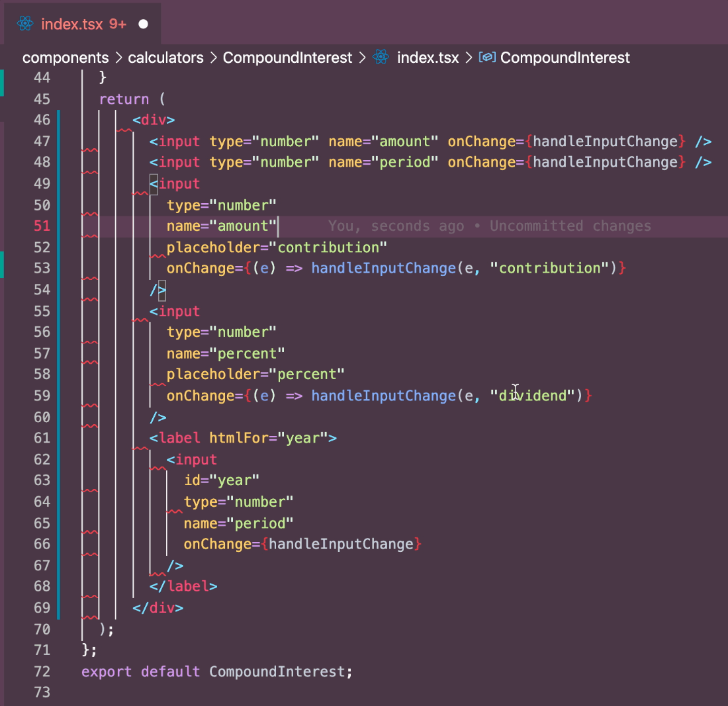Click the "dividend" string on line 59
This screenshot has width=728, height=706.
[x=533, y=396]
